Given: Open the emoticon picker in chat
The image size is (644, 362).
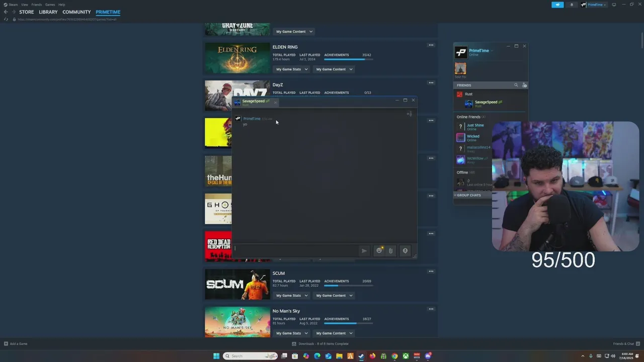Looking at the screenshot, I should point(379,250).
